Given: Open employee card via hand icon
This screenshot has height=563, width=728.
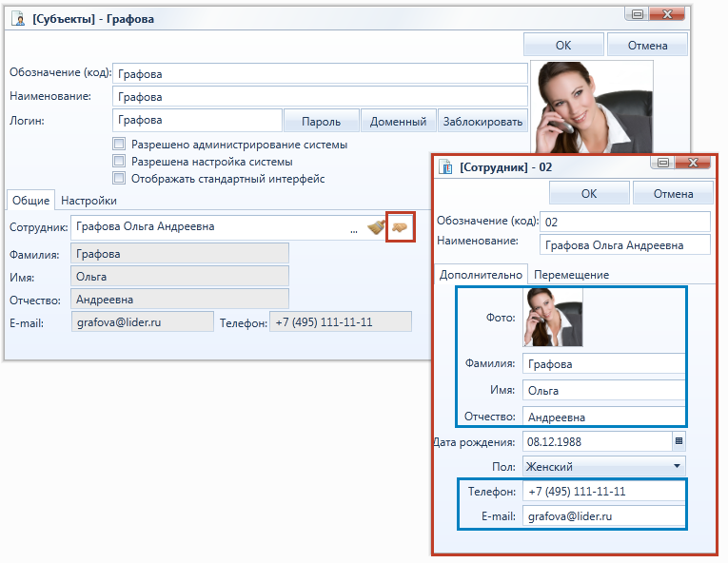Looking at the screenshot, I should (x=400, y=227).
